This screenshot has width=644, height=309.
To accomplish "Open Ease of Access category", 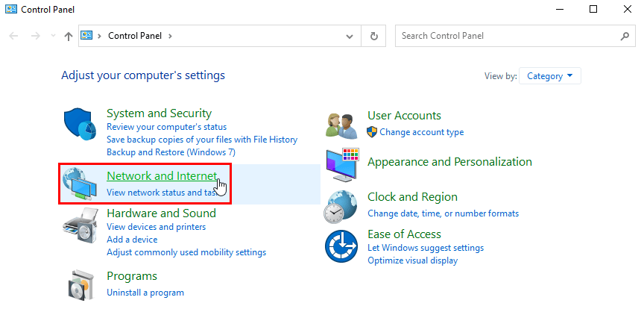I will 404,234.
